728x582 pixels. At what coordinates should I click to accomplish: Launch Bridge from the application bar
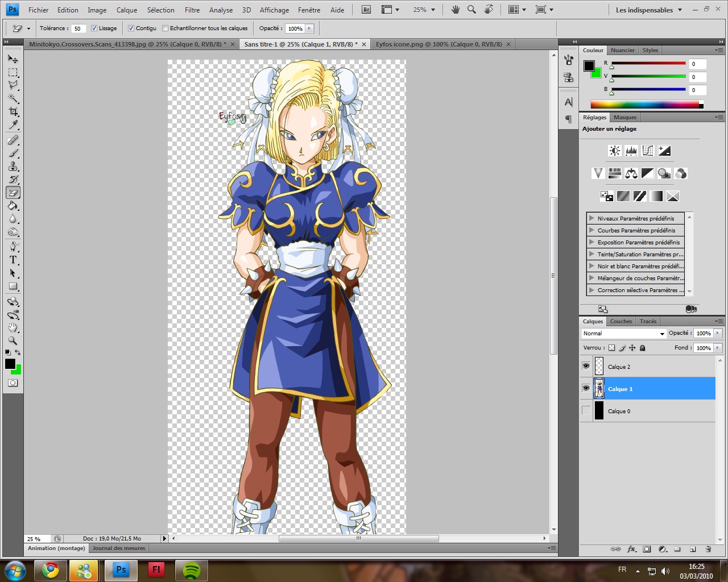click(x=366, y=10)
